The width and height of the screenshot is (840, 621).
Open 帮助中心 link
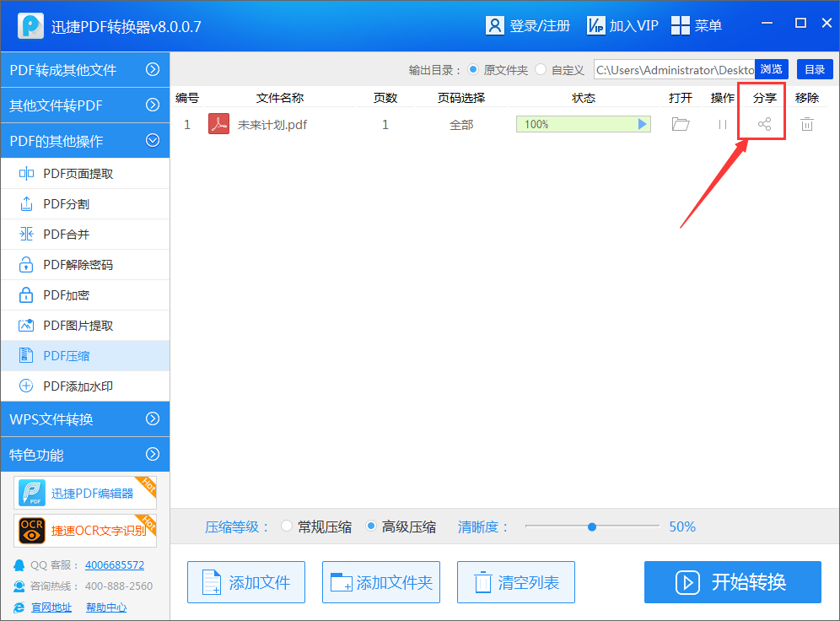click(x=106, y=607)
